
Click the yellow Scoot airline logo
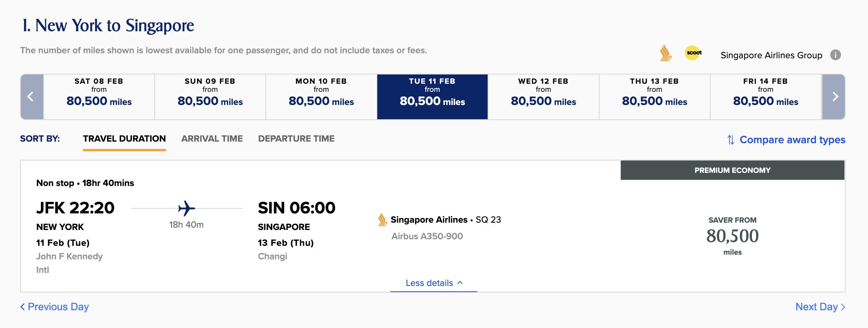(693, 52)
